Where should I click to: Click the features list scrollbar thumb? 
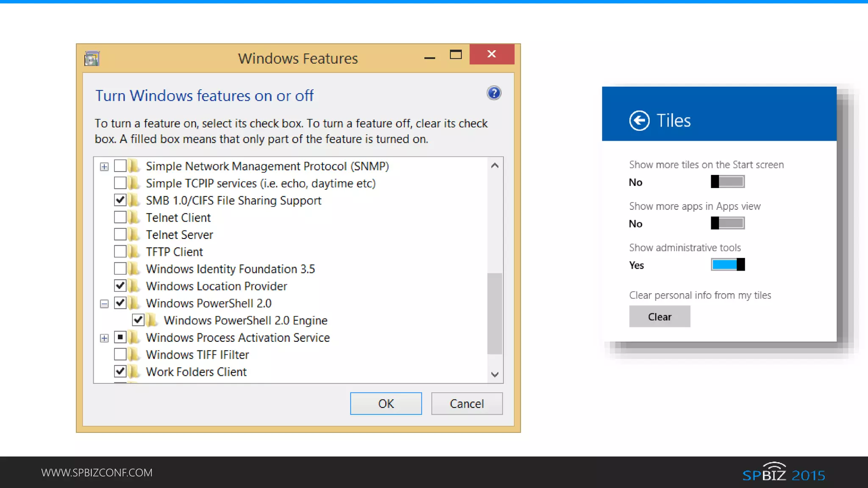point(495,313)
